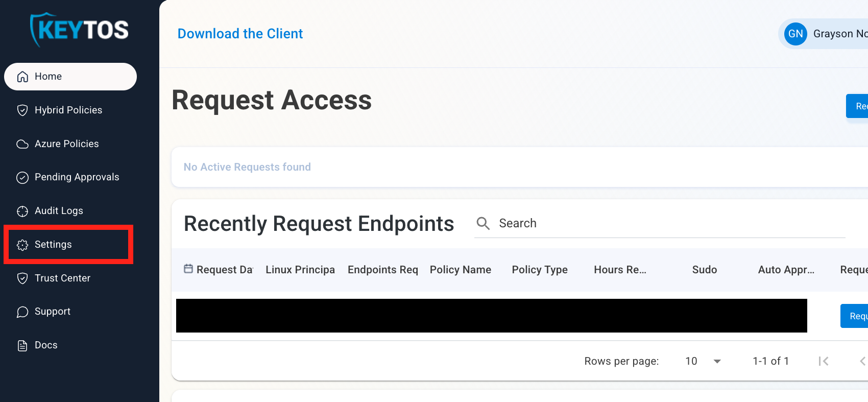868x402 pixels.
Task: Type in the endpoints Search field
Action: [x=664, y=223]
